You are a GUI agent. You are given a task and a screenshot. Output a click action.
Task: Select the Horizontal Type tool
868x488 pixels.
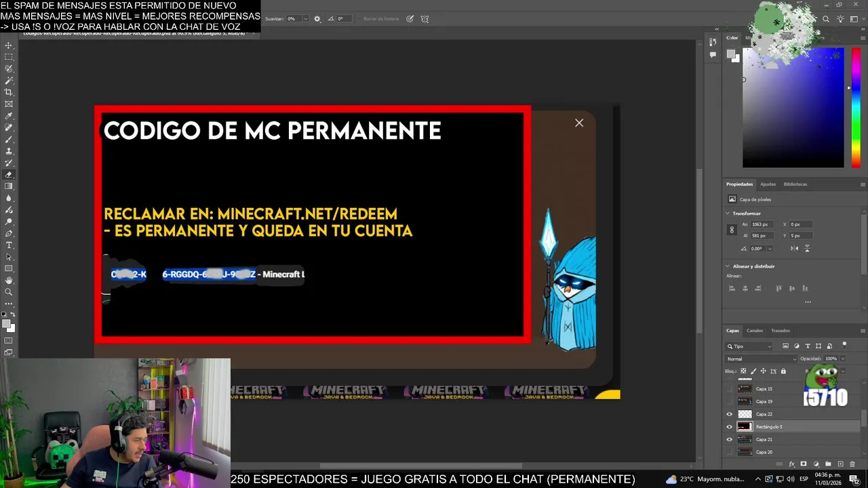click(9, 245)
